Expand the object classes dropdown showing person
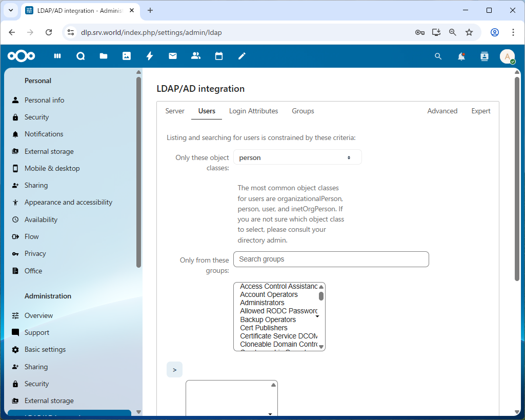This screenshot has width=525, height=420. 297,157
